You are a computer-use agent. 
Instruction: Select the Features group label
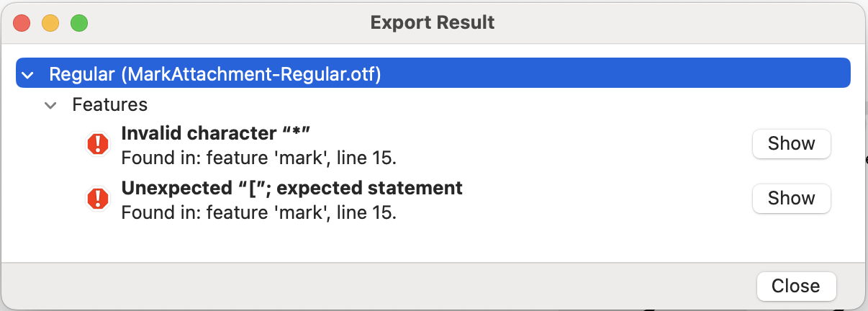coord(110,105)
